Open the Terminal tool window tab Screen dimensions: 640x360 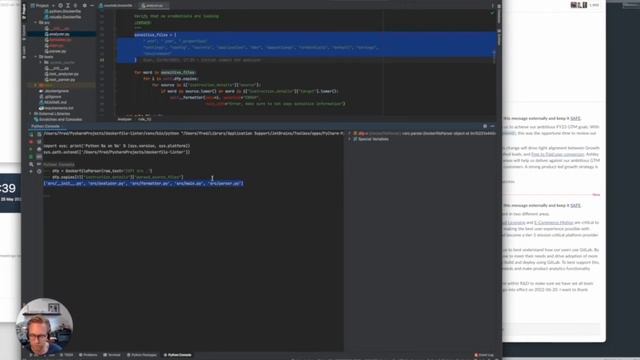pyautogui.click(x=112, y=355)
